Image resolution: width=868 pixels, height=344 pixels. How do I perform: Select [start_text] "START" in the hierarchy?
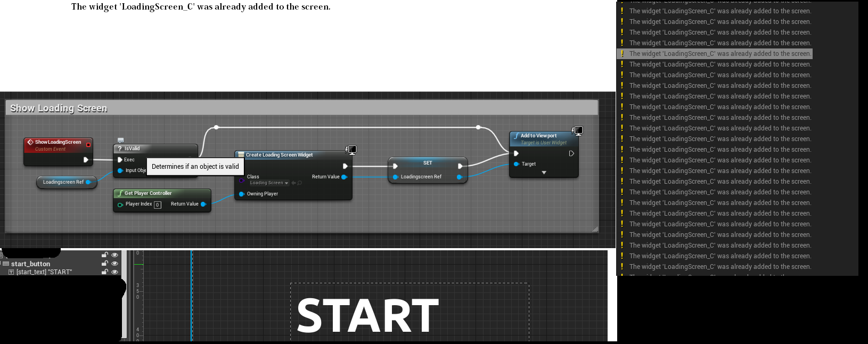[x=44, y=272]
